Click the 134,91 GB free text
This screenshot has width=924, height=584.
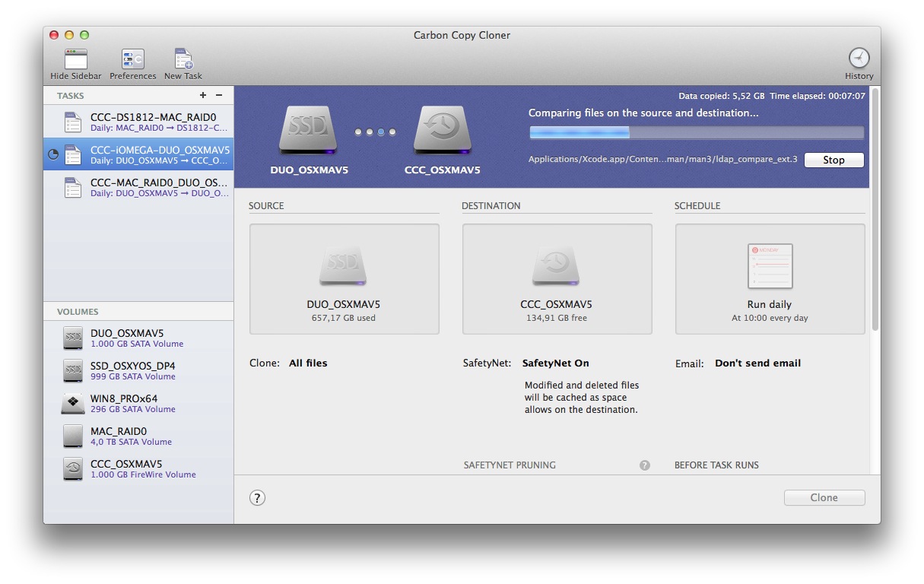(557, 318)
